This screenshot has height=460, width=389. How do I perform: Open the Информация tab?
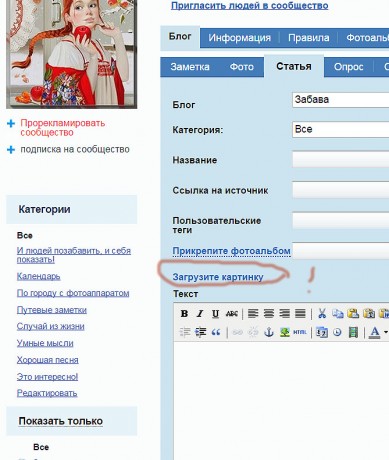click(239, 38)
